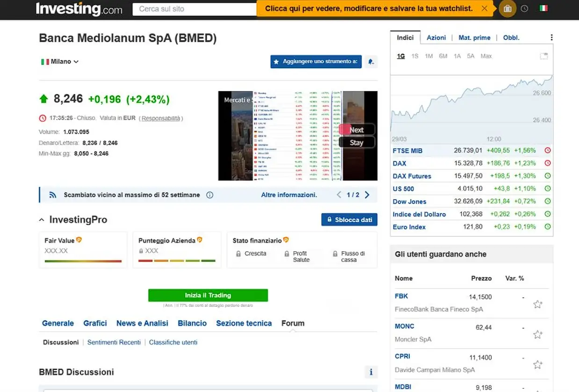This screenshot has width=579, height=392.
Task: Click the detach chart icon in Indici panel
Action: click(544, 56)
